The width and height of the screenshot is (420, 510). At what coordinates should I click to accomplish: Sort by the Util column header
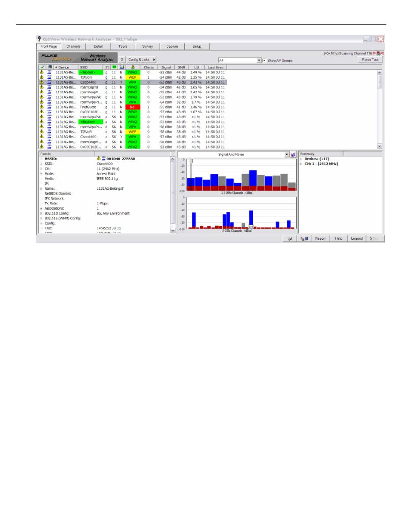(x=196, y=67)
